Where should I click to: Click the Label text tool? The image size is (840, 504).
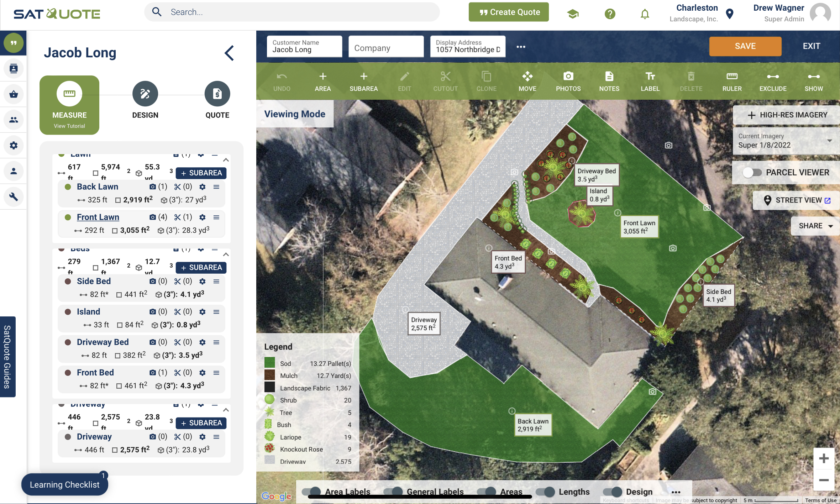pos(650,81)
